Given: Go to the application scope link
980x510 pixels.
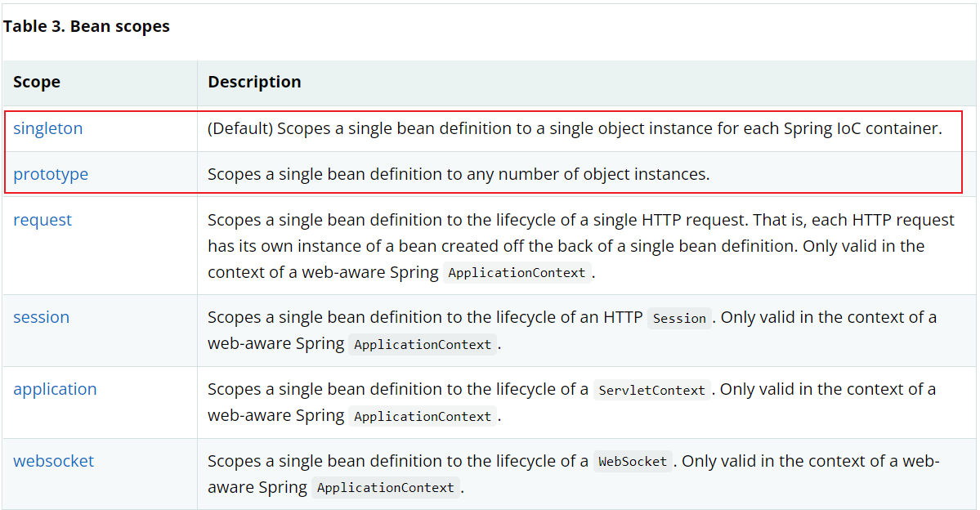Looking at the screenshot, I should (55, 389).
